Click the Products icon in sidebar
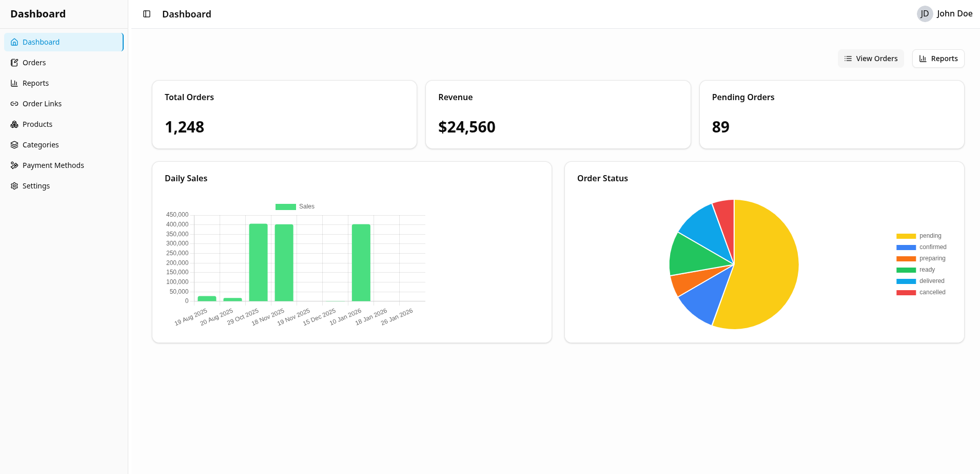980x474 pixels. (x=14, y=124)
